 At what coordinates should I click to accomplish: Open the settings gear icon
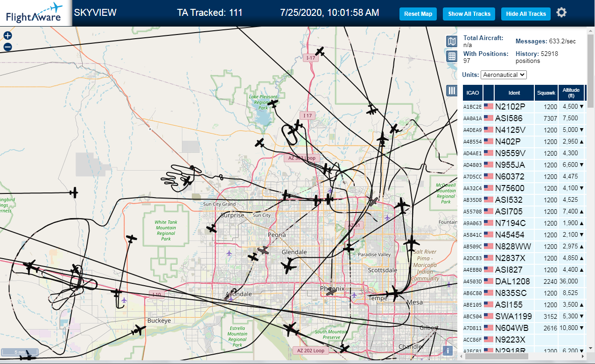point(561,13)
